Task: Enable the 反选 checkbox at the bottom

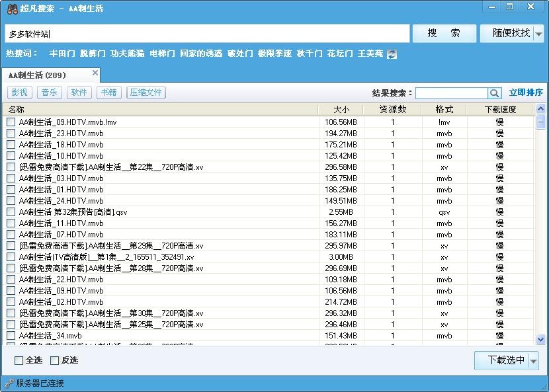Action: pyautogui.click(x=56, y=360)
